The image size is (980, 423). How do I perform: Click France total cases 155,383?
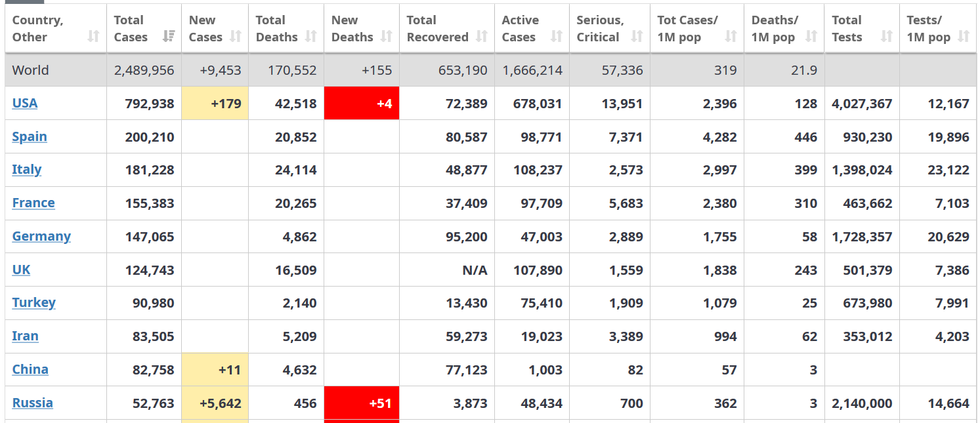[150, 203]
